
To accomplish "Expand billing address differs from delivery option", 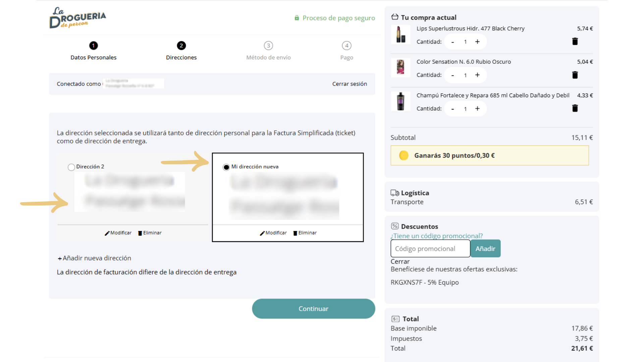I will pos(147,272).
